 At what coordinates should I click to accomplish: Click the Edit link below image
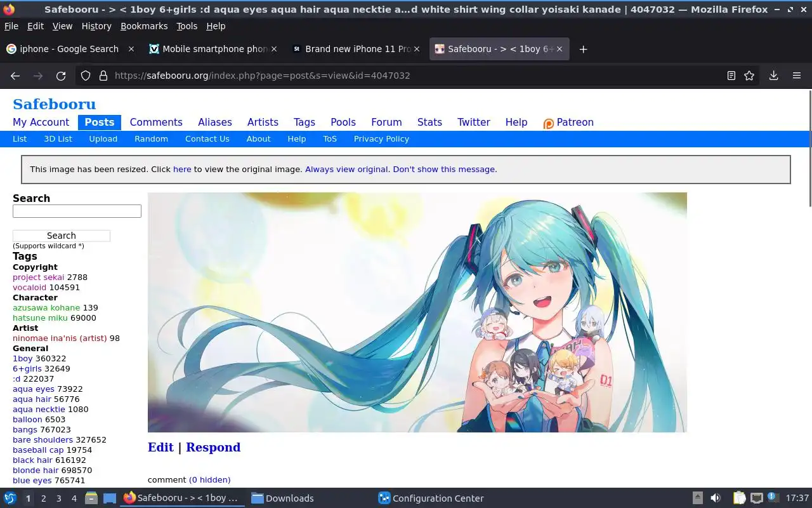point(160,448)
